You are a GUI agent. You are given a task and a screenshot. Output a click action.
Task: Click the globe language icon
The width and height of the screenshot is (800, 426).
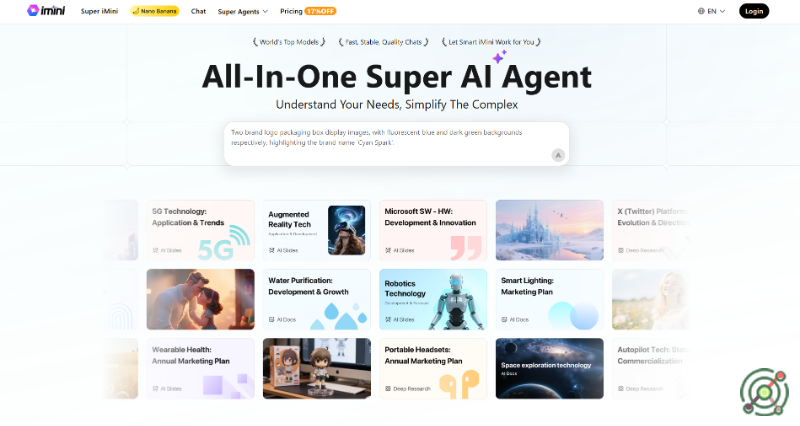pos(701,11)
